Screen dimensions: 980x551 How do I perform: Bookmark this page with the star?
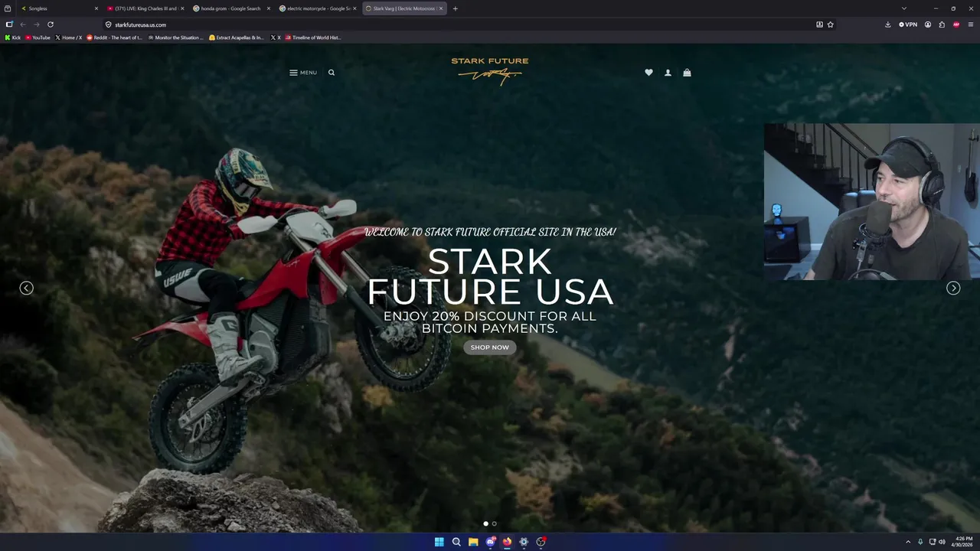tap(831, 24)
